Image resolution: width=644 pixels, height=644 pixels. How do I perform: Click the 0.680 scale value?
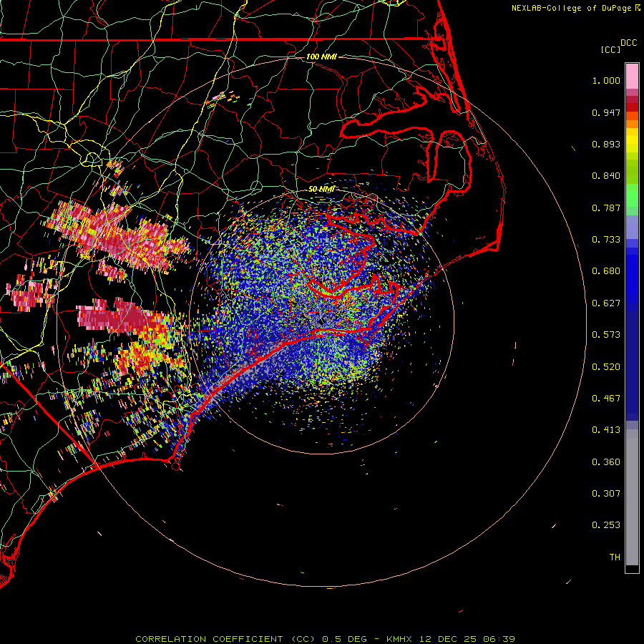pyautogui.click(x=606, y=271)
